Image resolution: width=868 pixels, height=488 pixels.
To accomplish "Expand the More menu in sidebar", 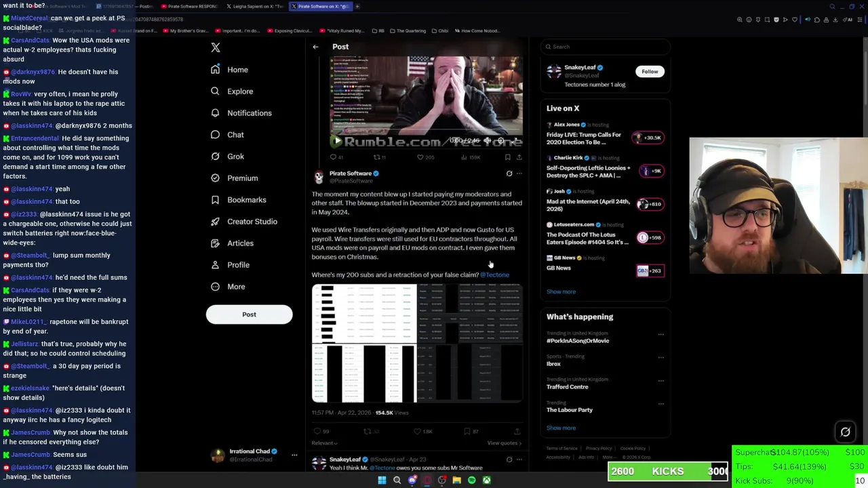I will 228,287.
